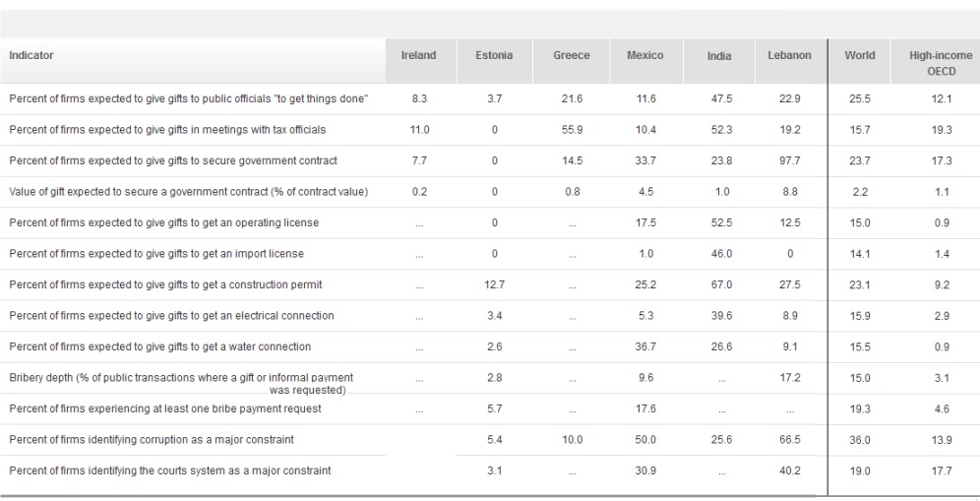Select the Greece column header
Screen dimensions: 980x501
pyautogui.click(x=572, y=56)
